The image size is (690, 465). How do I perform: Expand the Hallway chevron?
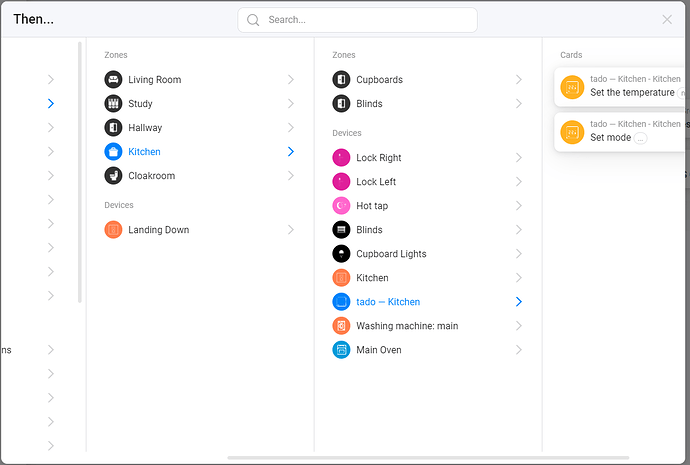(291, 128)
